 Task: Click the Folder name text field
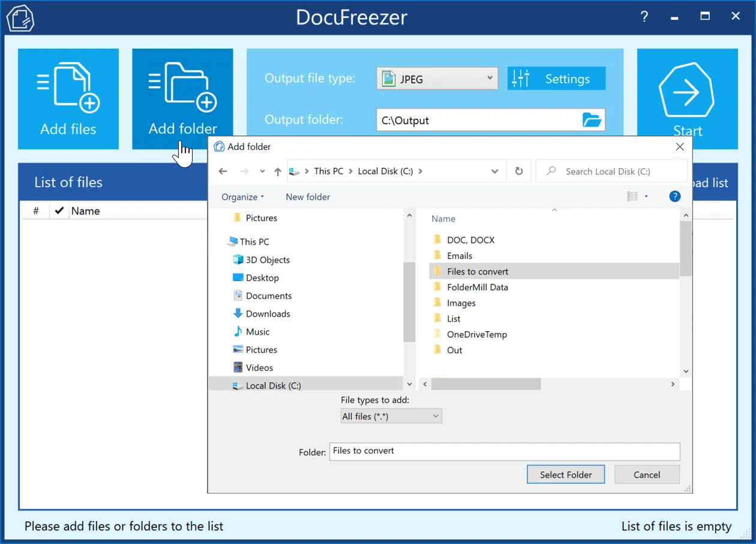click(x=504, y=451)
